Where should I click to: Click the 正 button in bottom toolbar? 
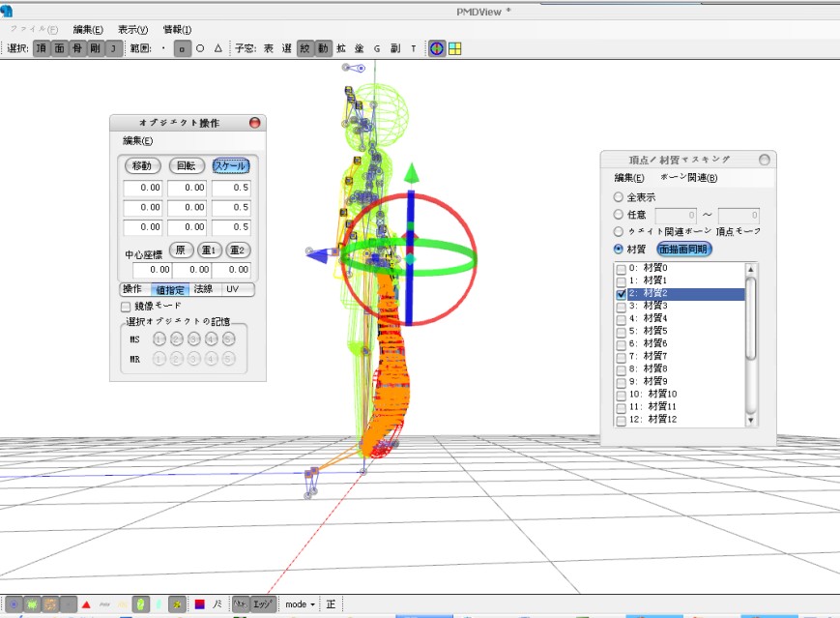pos(331,604)
